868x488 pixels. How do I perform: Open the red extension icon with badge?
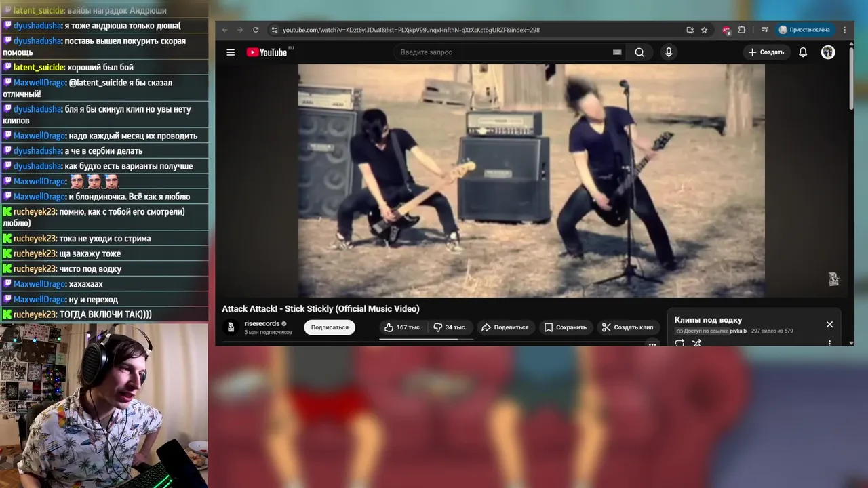(x=726, y=30)
